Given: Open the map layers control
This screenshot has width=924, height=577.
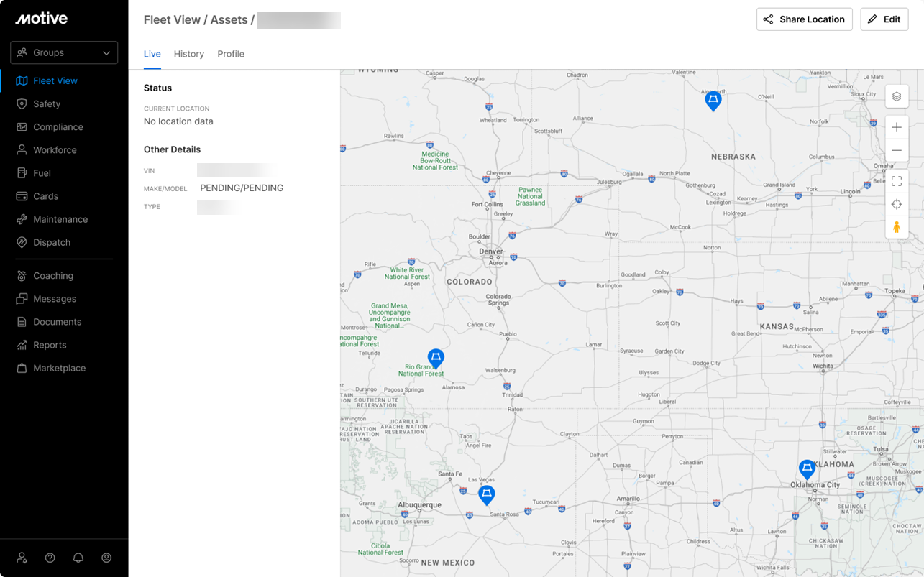Looking at the screenshot, I should 897,97.
